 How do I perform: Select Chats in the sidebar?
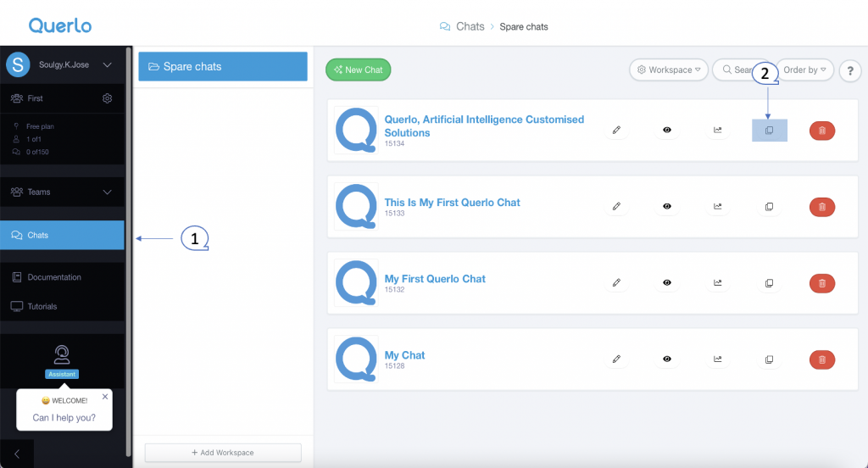(x=62, y=235)
